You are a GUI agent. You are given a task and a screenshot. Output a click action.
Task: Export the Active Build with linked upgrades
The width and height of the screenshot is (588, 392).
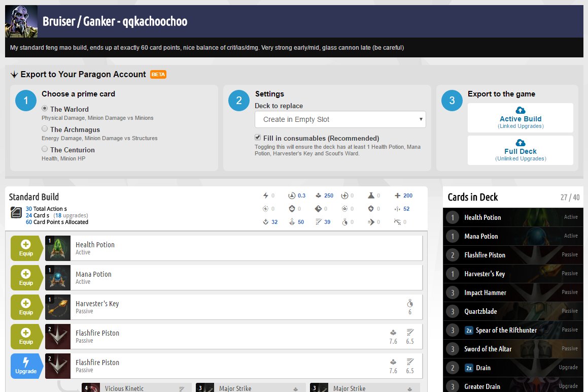pyautogui.click(x=520, y=118)
